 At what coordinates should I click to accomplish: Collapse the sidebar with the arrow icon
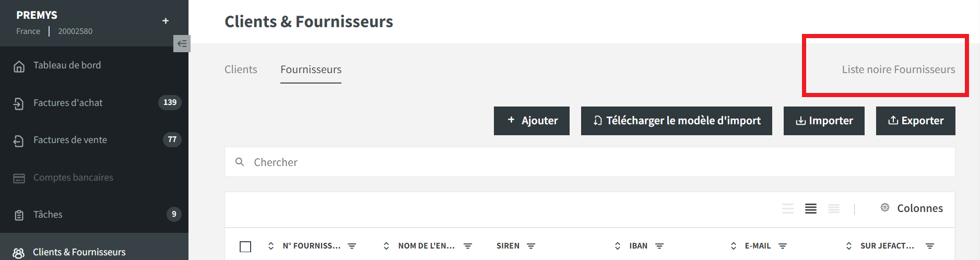(182, 43)
